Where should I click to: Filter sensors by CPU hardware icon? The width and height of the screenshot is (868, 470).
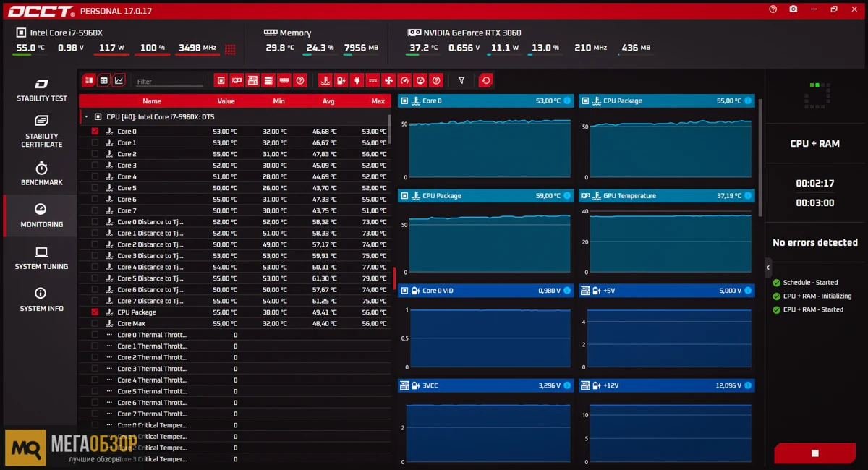coord(221,80)
